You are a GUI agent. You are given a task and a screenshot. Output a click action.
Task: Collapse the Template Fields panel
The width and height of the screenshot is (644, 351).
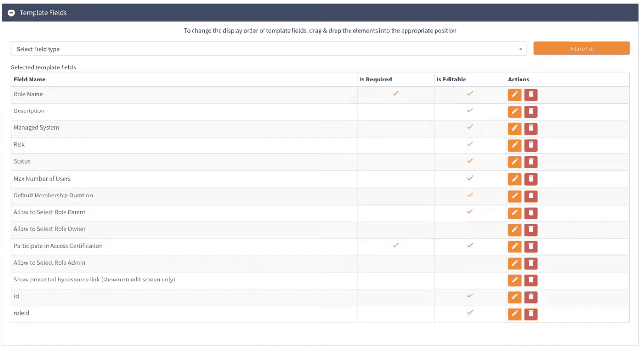(x=11, y=13)
